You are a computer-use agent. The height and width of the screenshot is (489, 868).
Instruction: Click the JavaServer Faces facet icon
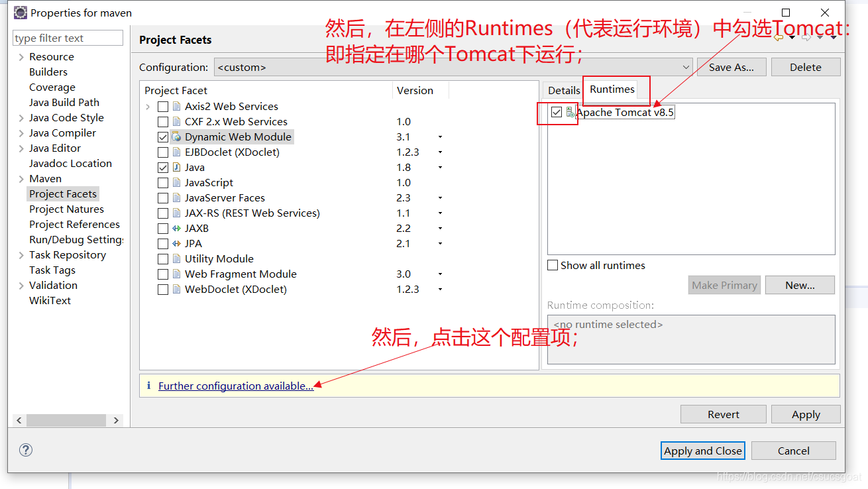click(x=176, y=198)
